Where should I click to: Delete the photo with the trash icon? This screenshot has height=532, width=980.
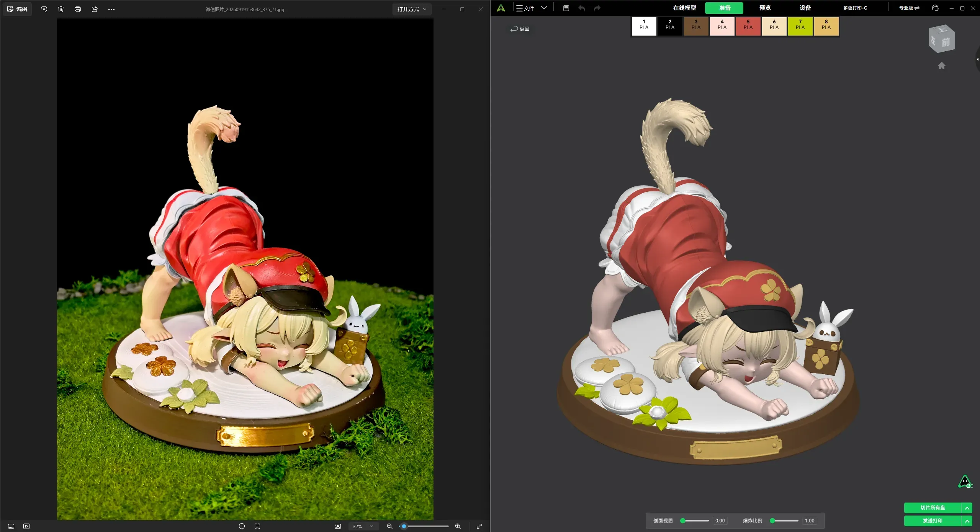pyautogui.click(x=61, y=9)
